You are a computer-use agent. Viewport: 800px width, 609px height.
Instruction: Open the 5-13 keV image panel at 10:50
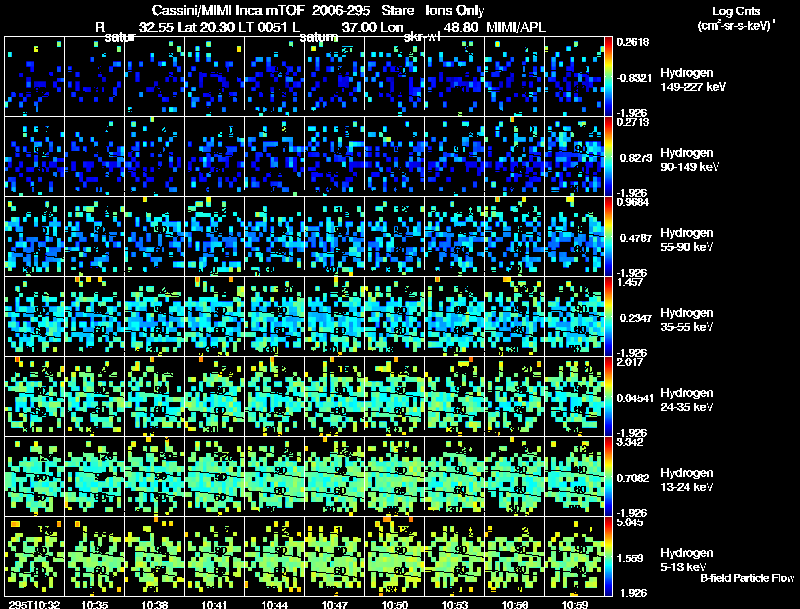point(395,556)
